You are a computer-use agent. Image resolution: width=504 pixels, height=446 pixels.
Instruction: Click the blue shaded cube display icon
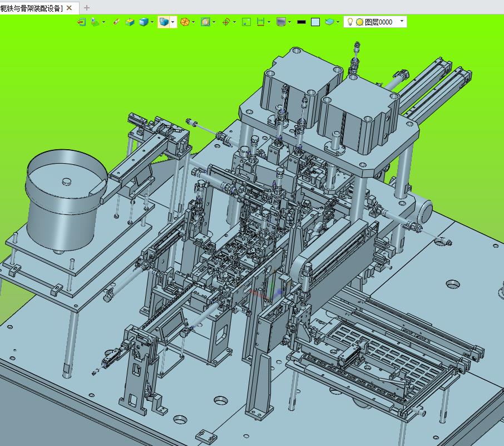[144, 22]
